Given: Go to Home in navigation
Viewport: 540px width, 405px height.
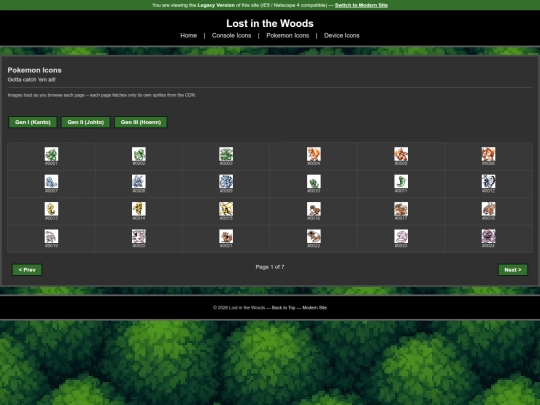Looking at the screenshot, I should pyautogui.click(x=189, y=35).
